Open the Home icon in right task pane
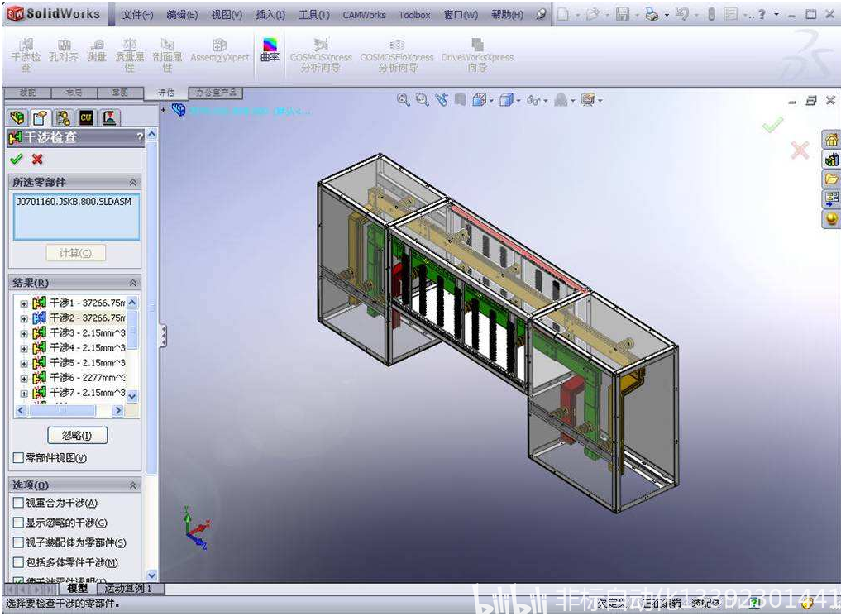Viewport: 841px width, 616px height. coord(831,140)
